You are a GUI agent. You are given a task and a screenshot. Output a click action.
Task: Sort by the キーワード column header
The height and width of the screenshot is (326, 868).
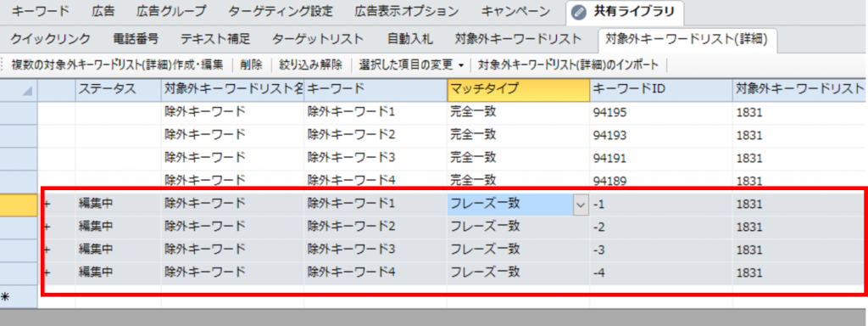[376, 90]
